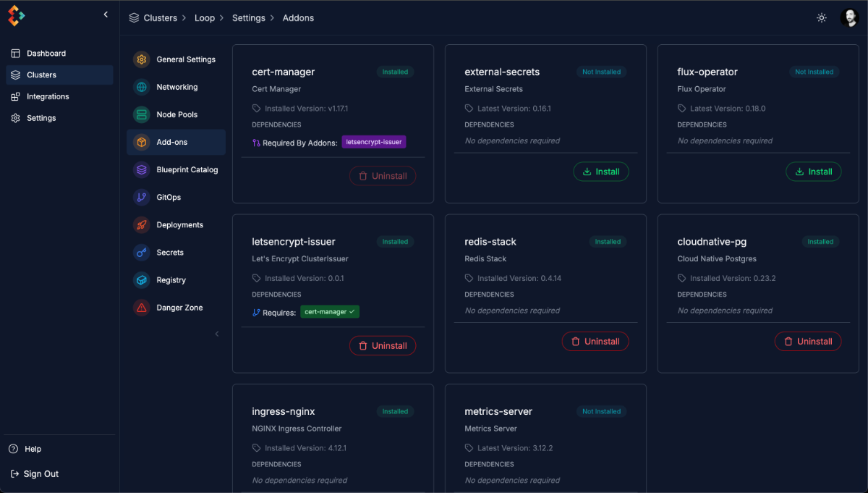Click 'Latest Version: 0.16.1' text
This screenshot has height=493, width=868.
[514, 109]
